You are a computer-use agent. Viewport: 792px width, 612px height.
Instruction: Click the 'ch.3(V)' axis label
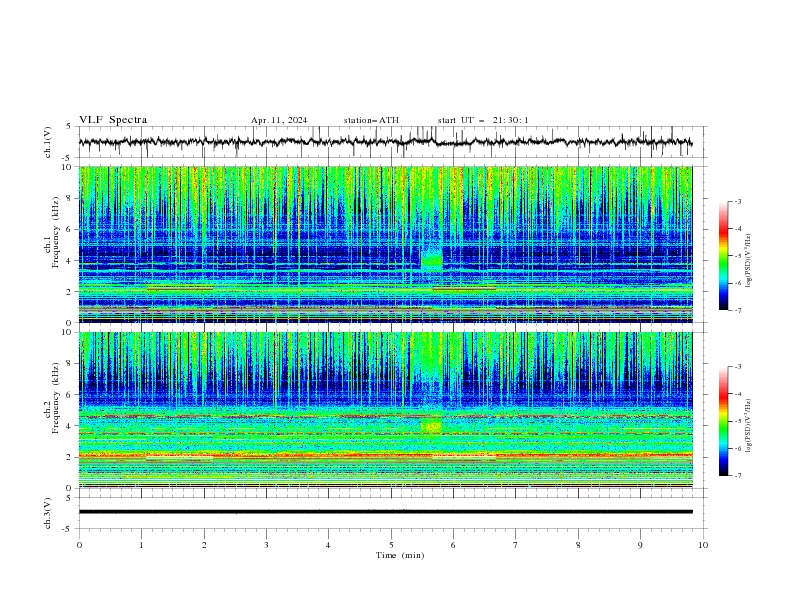(48, 513)
